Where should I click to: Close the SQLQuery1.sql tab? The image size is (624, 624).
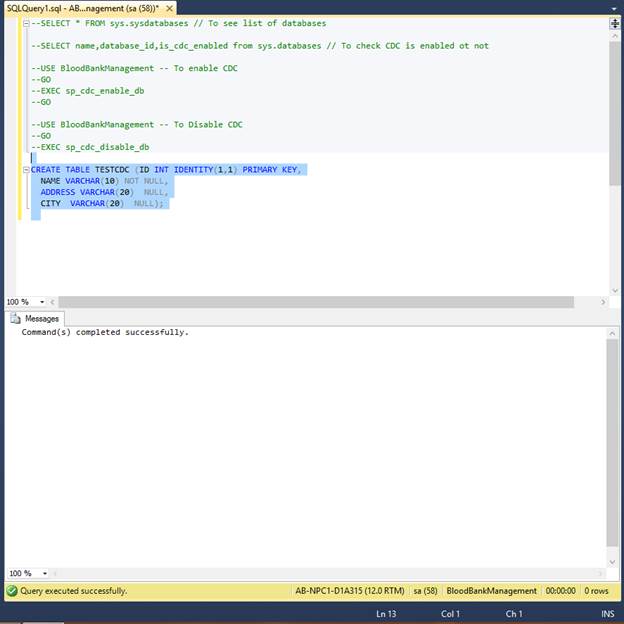coord(170,8)
